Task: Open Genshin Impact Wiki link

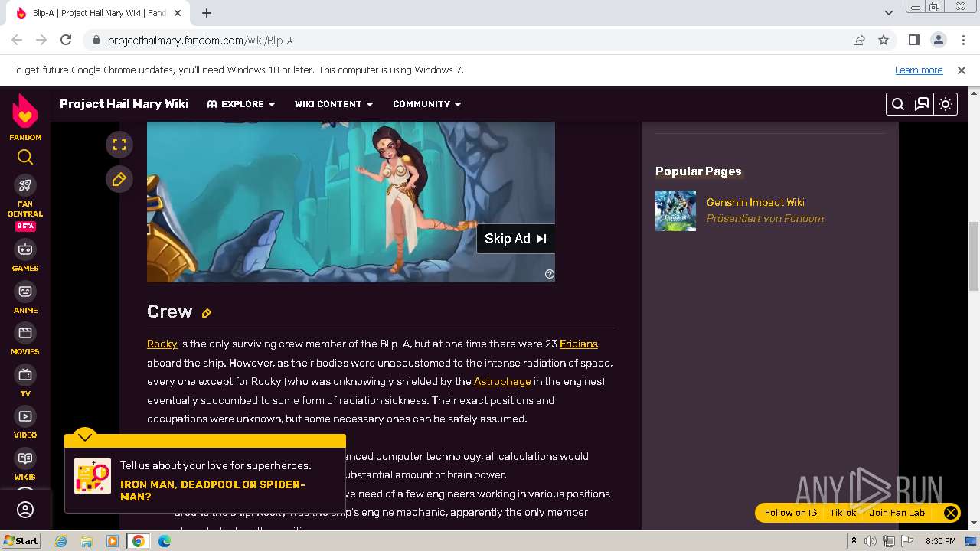Action: click(x=755, y=202)
